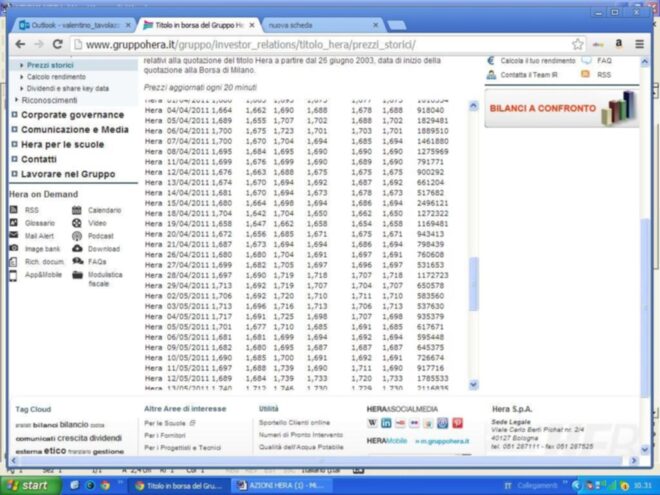Click the Glossario icon in the sidebar

point(14,223)
